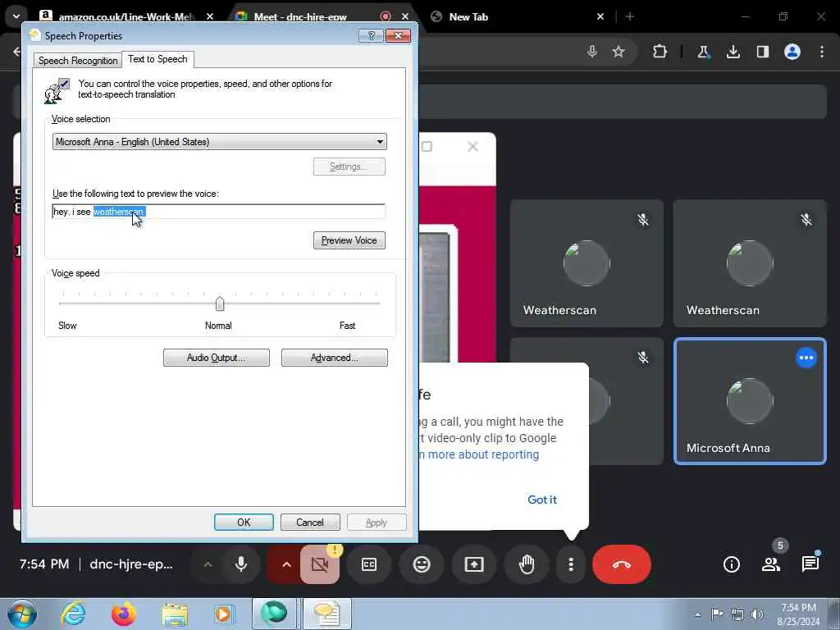Toggle closed captions in Meet
Viewport: 840px width, 630px height.
coord(369,564)
